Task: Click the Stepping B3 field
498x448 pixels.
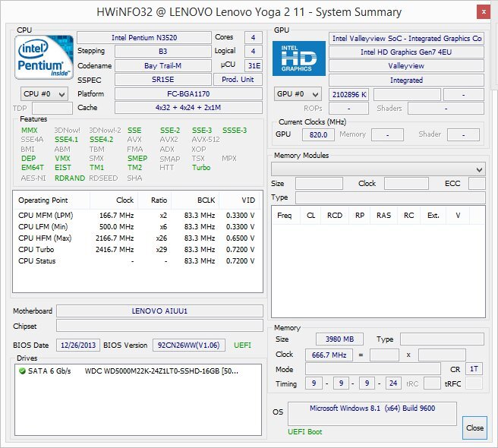Action: (162, 51)
